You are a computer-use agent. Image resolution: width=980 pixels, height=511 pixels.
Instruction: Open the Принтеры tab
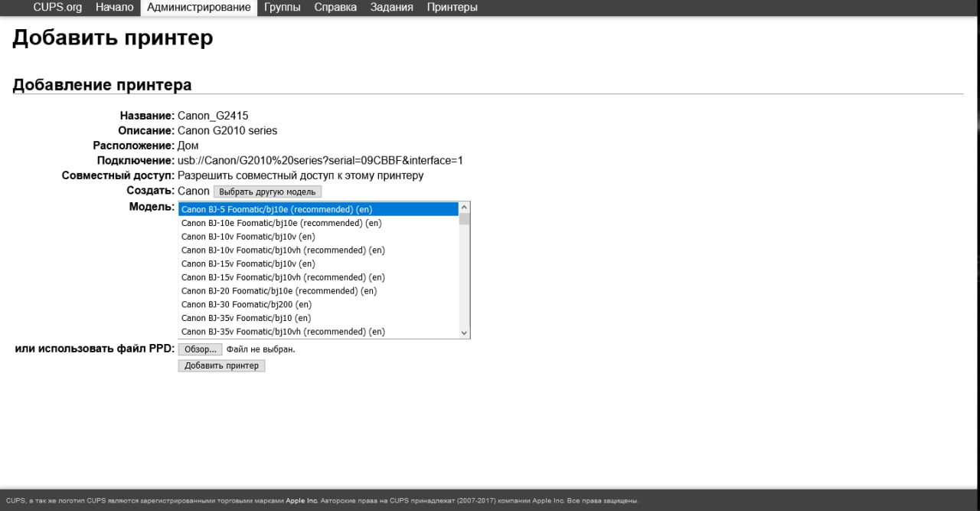pyautogui.click(x=452, y=7)
